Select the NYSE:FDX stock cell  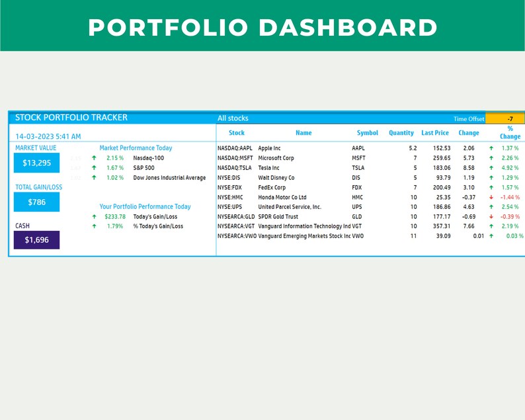[x=229, y=188]
